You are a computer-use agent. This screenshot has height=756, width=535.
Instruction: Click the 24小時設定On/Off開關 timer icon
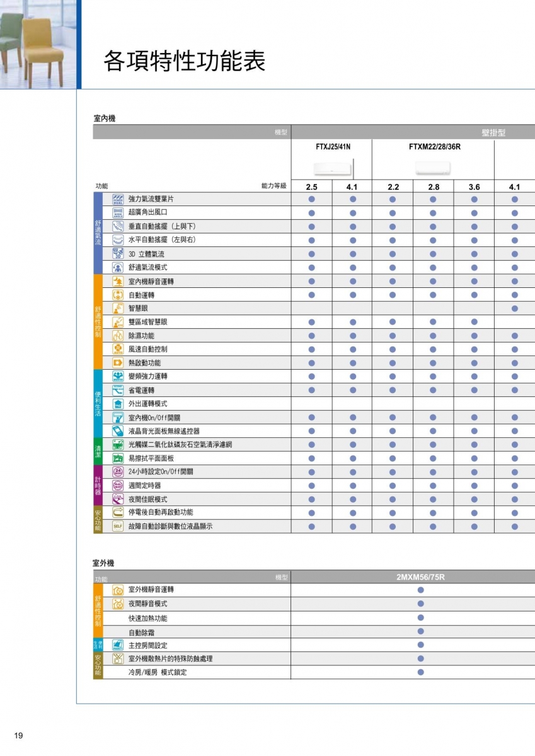point(118,471)
